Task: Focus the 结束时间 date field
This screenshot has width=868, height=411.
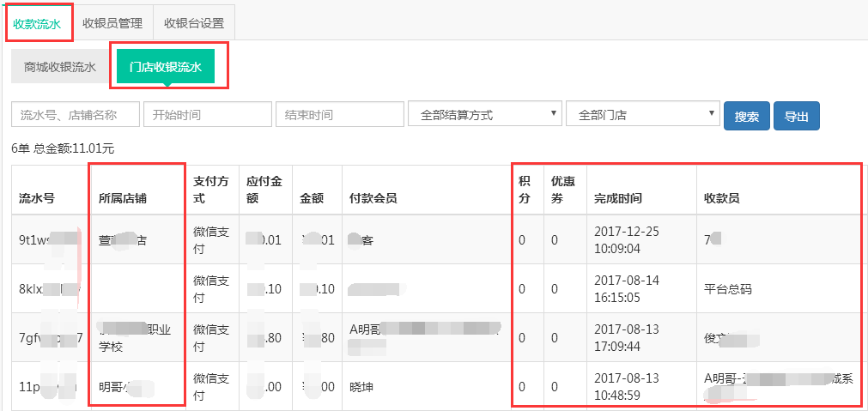Action: (x=339, y=114)
